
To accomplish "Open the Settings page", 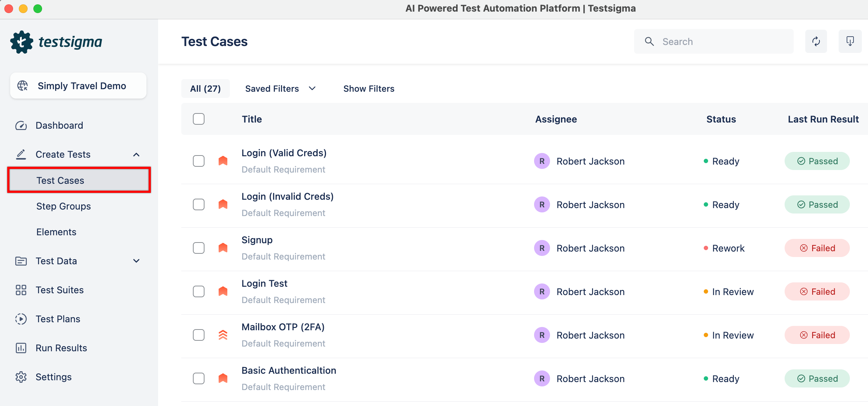I will (x=53, y=377).
